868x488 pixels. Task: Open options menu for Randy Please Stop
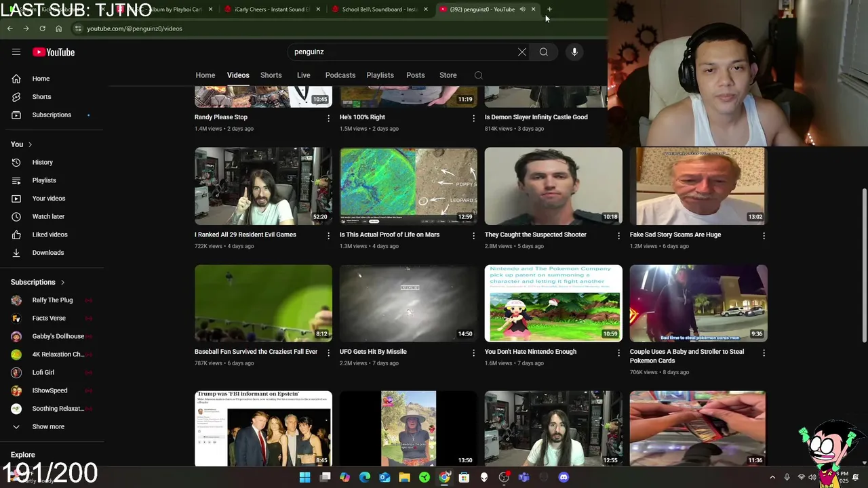[x=328, y=118]
